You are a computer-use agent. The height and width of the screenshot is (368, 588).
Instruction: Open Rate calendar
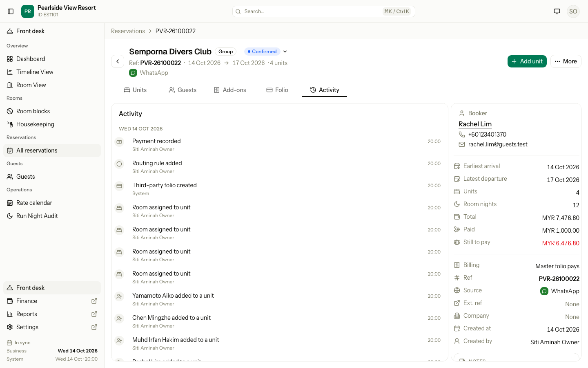(52, 203)
